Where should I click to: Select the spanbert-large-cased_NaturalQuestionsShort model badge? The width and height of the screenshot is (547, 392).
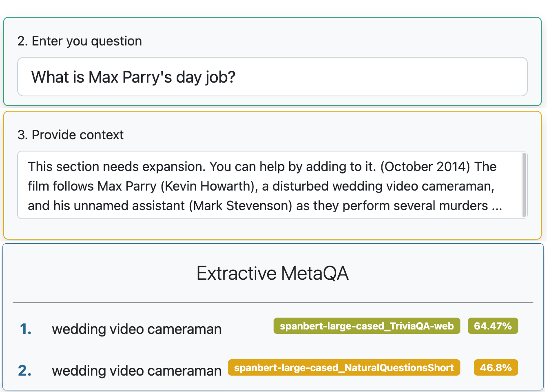coord(344,368)
